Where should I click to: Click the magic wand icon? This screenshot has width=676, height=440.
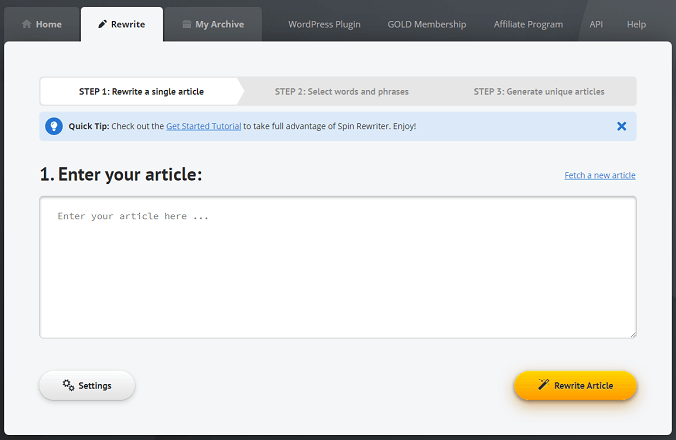(543, 384)
